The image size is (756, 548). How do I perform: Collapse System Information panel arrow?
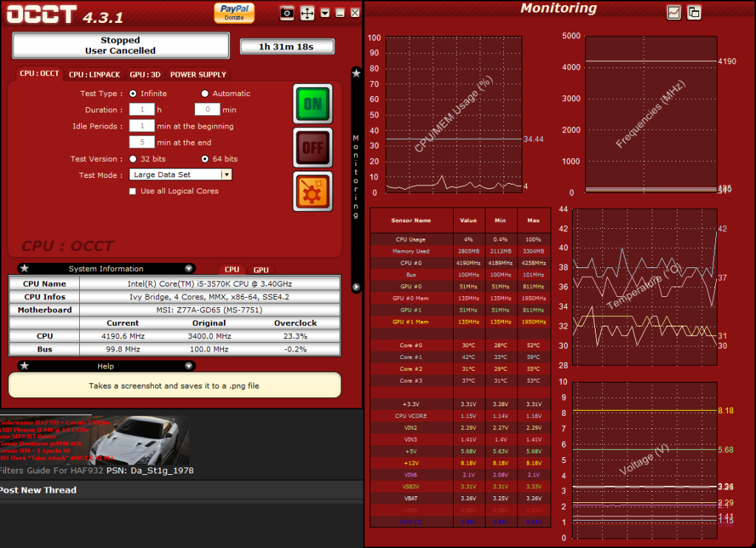pyautogui.click(x=188, y=268)
